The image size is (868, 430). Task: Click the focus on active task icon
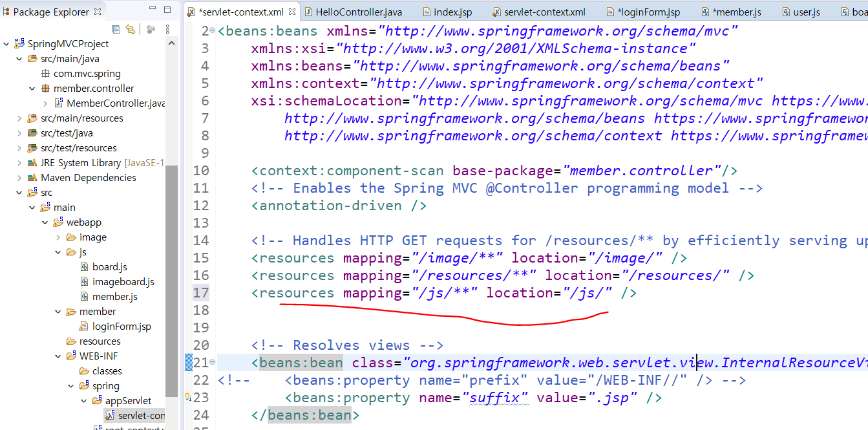(x=151, y=29)
